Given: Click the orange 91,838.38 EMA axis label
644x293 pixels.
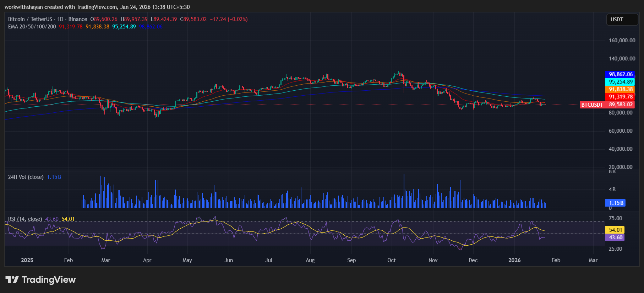Looking at the screenshot, I should (621, 89).
